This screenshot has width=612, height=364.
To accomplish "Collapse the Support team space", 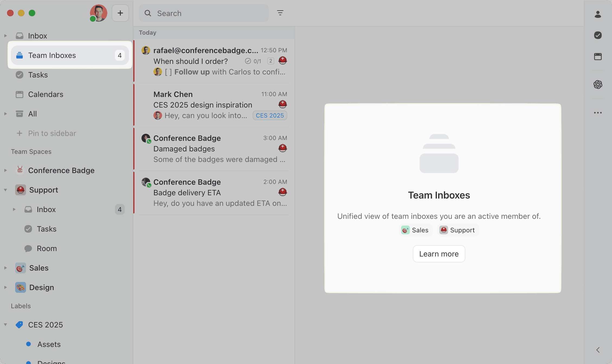I will click(x=5, y=190).
